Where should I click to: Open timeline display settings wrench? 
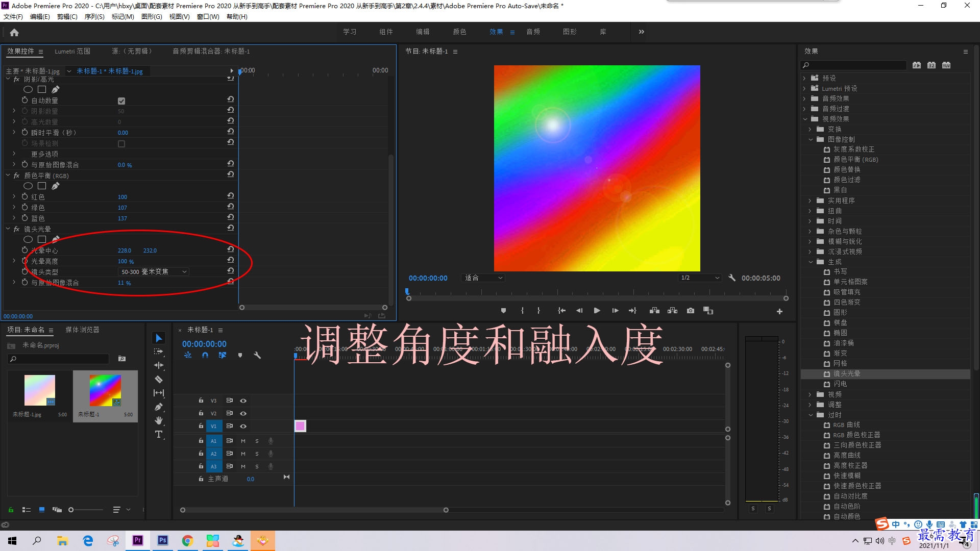click(257, 355)
